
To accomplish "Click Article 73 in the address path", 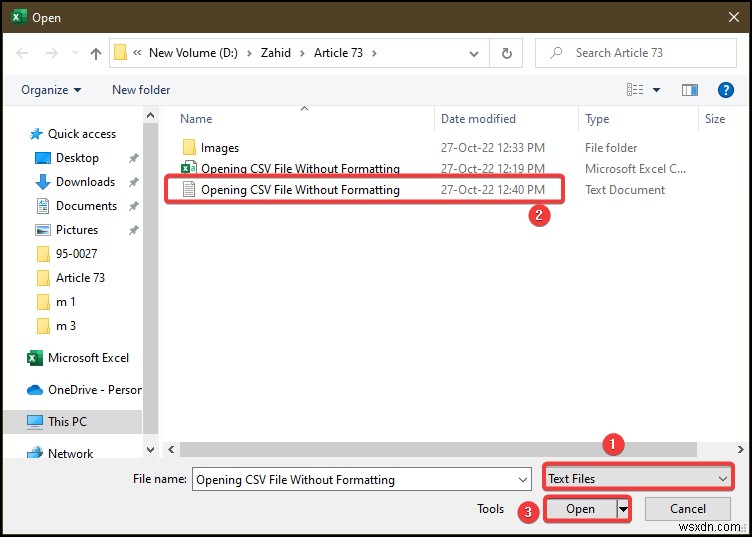I will click(338, 53).
